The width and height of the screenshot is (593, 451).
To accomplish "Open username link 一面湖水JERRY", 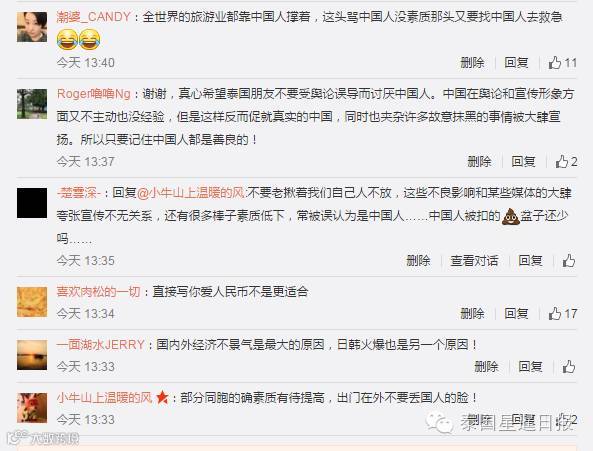I will pos(101,344).
